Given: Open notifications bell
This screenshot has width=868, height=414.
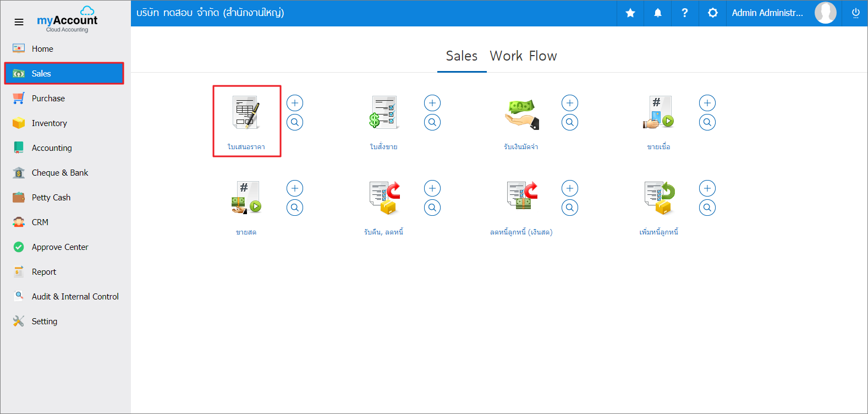Looking at the screenshot, I should 658,13.
